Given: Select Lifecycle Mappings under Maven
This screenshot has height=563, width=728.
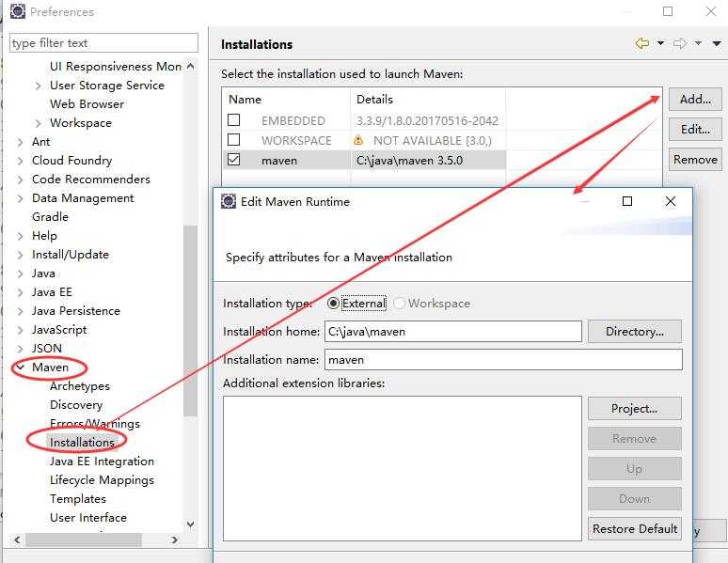Looking at the screenshot, I should 102,480.
